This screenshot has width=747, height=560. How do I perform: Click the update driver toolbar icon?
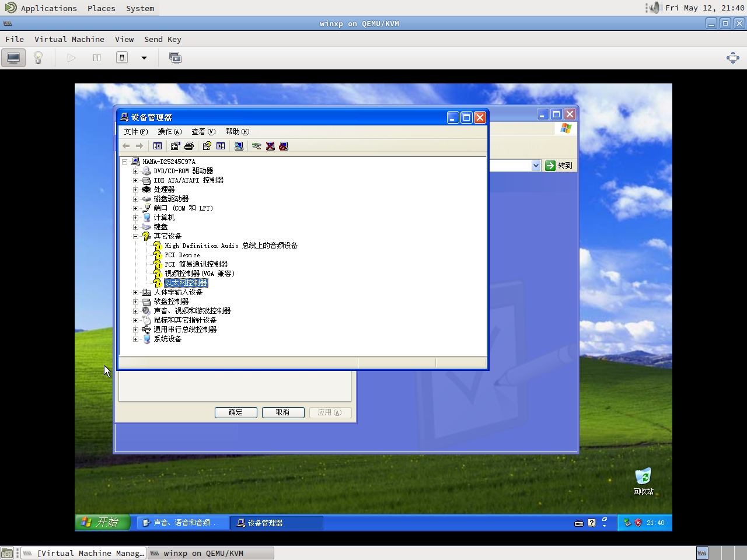click(256, 146)
